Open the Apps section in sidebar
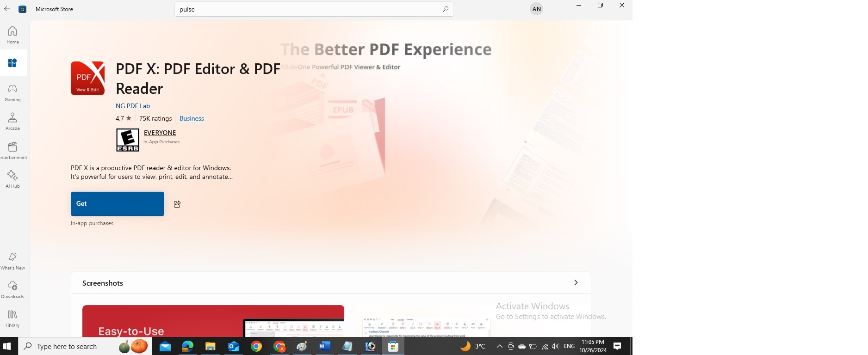The height and width of the screenshot is (355, 868). point(12,63)
